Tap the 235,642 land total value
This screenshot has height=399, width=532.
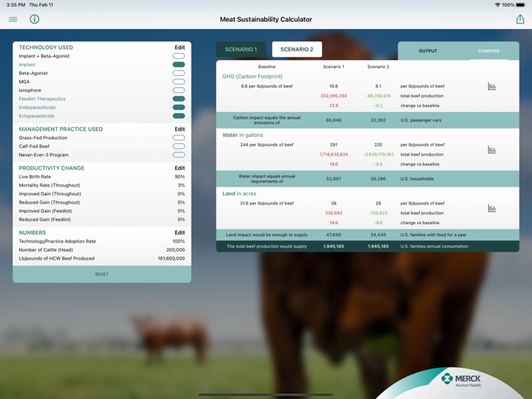333,213
